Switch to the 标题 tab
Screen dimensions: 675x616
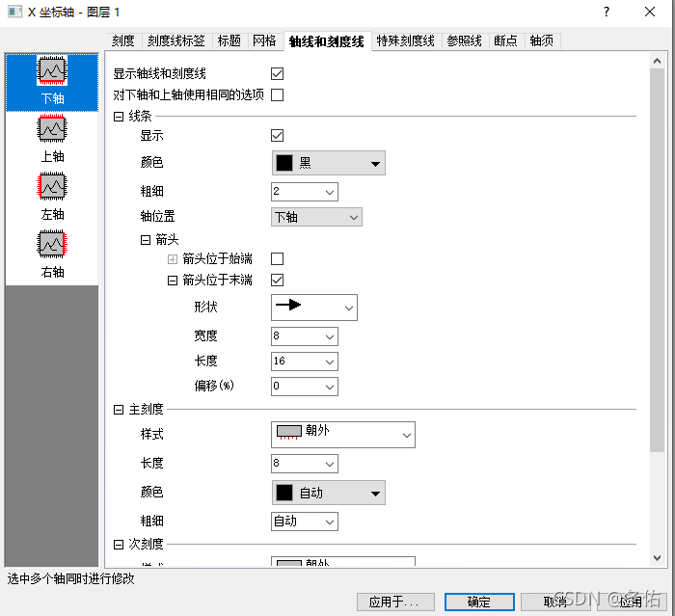[x=229, y=40]
